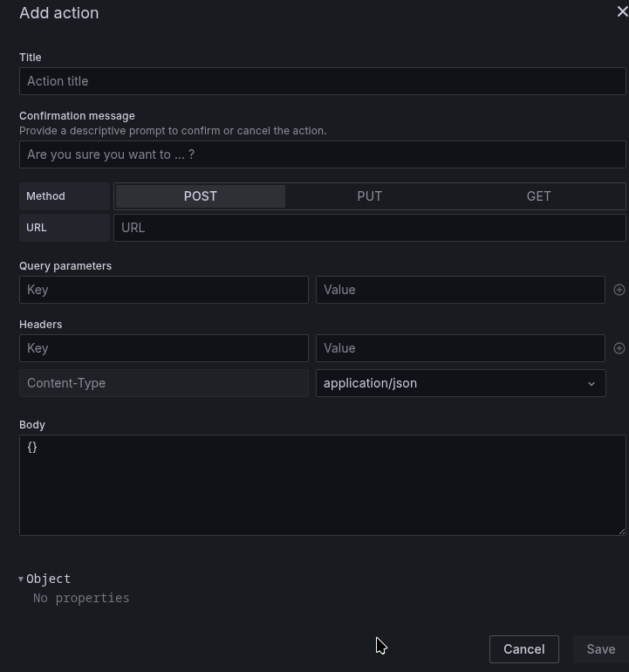Click the query parameters Value field

click(460, 290)
